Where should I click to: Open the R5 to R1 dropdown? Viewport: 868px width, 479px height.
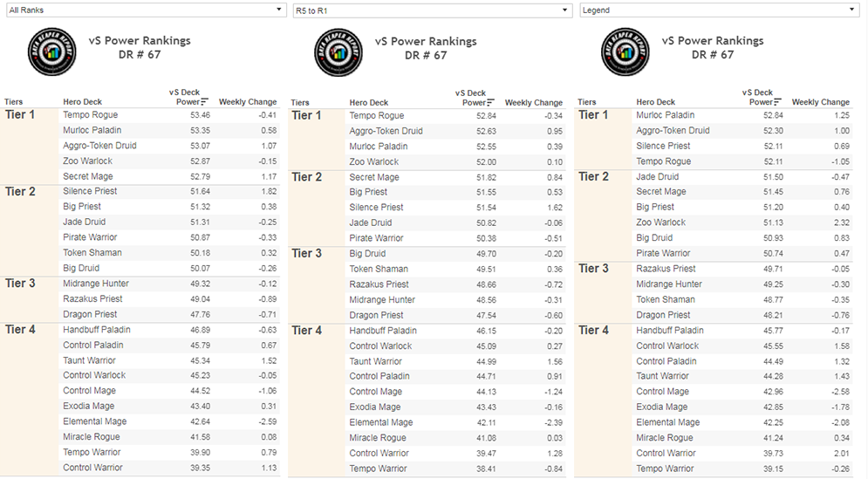(x=433, y=10)
